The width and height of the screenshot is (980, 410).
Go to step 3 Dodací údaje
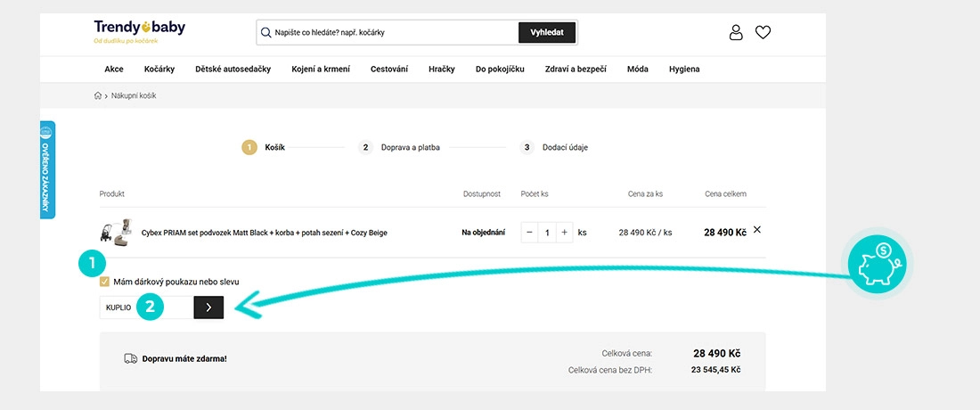coord(554,147)
